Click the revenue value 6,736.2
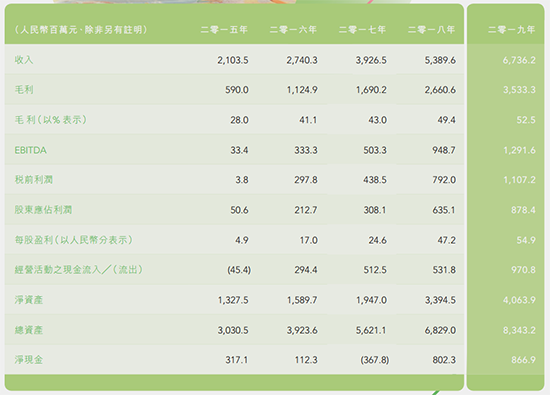The width and height of the screenshot is (550, 395). point(519,60)
